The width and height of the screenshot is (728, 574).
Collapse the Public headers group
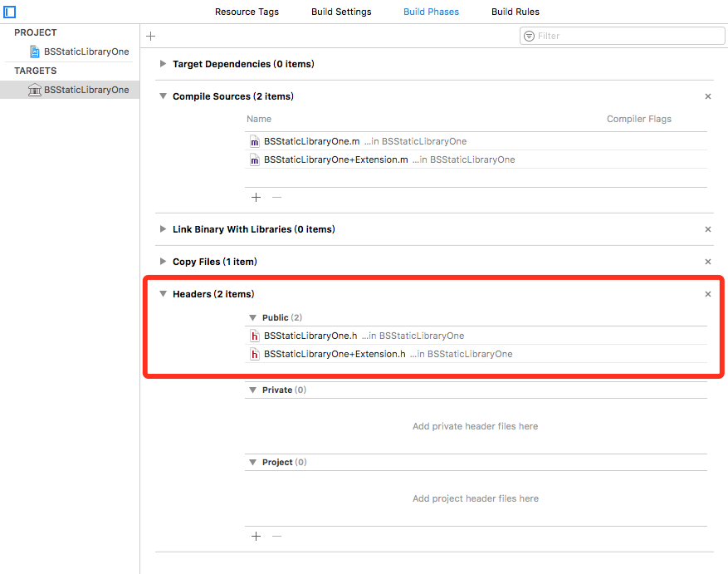(253, 318)
